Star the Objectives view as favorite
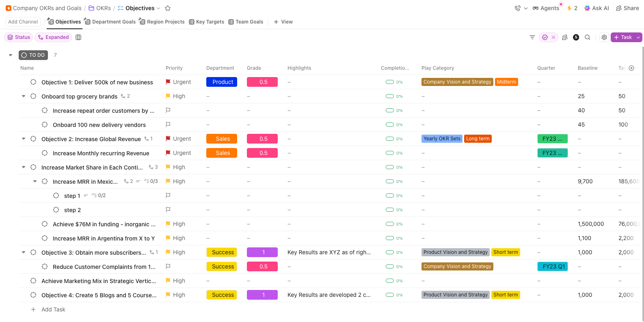Viewport: 644px width, 322px height. (168, 8)
